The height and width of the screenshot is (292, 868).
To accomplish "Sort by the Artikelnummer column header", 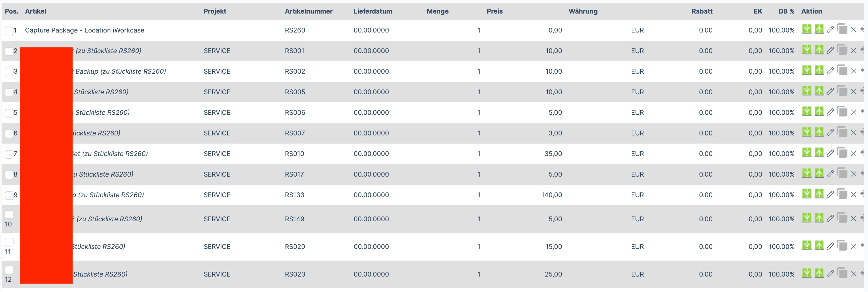I will click(308, 11).
